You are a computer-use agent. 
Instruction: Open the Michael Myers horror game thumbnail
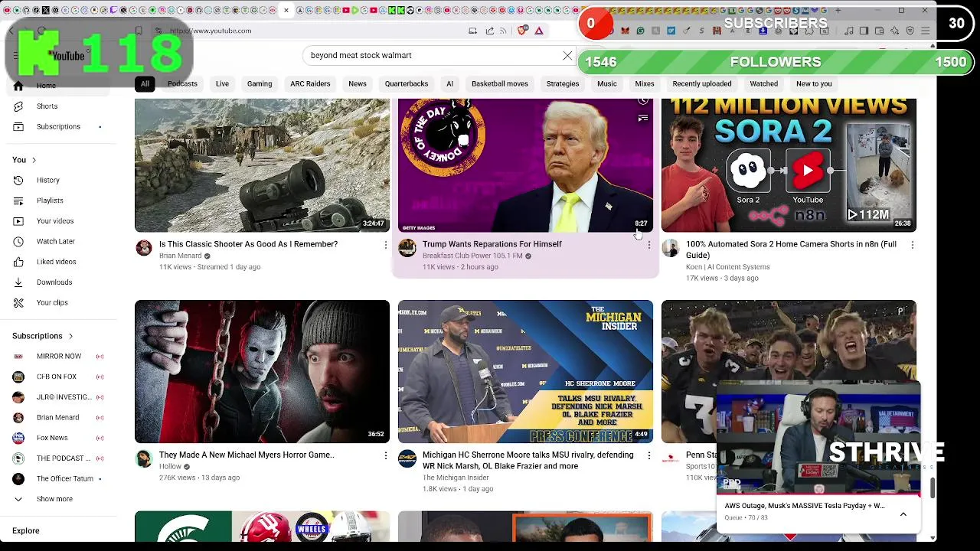tap(262, 372)
